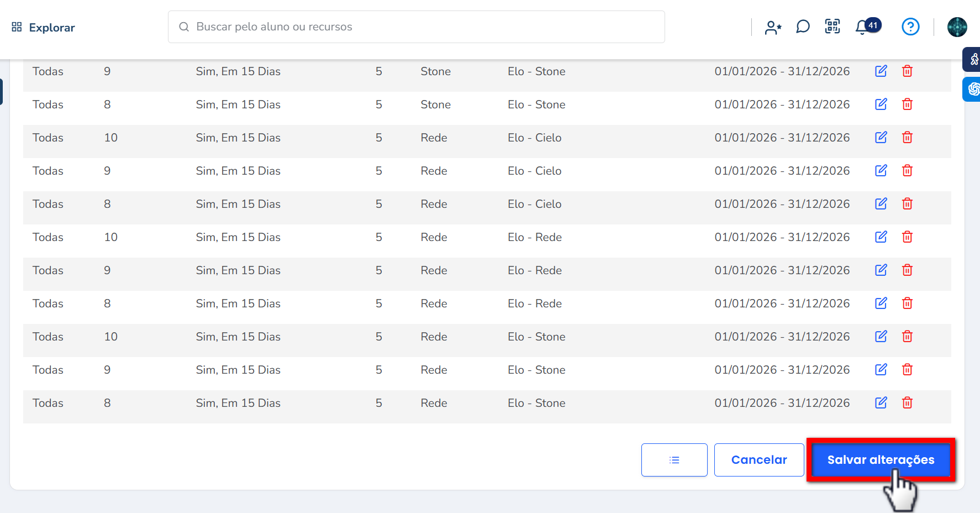Open the help question mark icon

910,27
